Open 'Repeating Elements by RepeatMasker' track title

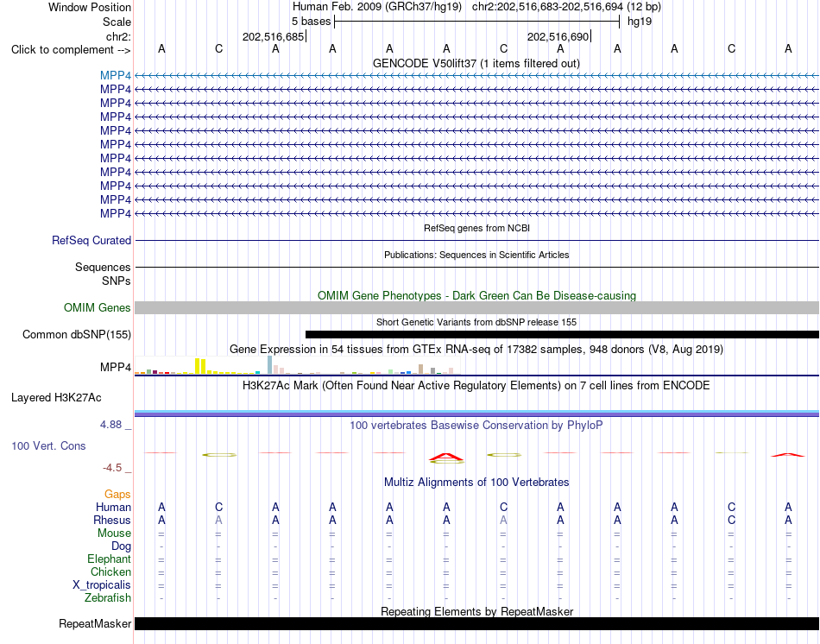[x=477, y=611]
